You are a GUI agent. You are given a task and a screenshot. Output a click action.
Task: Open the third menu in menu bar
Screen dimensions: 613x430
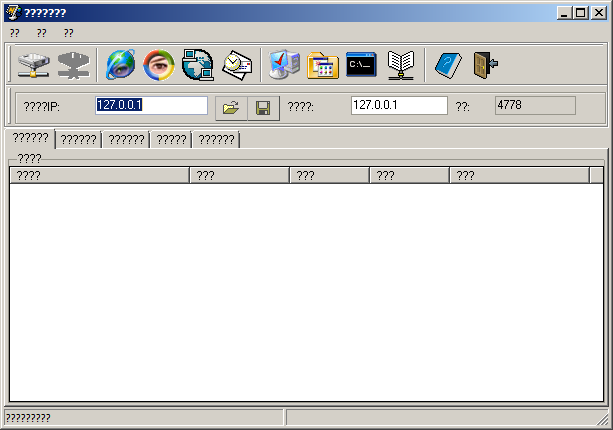[68, 33]
